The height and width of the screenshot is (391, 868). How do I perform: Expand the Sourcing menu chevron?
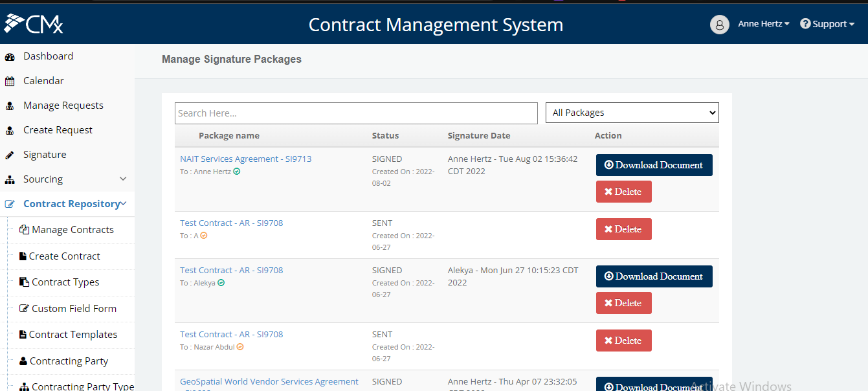pos(123,179)
